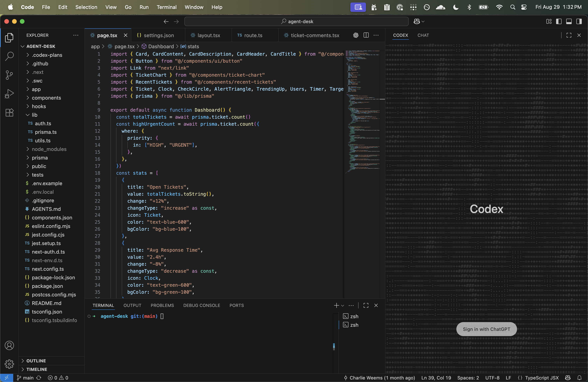Toggle the secondary side bar visibility

[579, 22]
